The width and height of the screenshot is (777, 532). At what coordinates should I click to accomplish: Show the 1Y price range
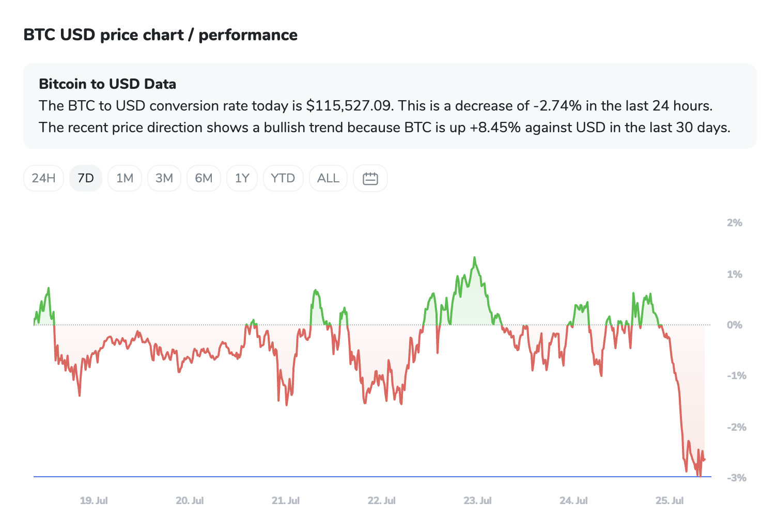pos(242,178)
